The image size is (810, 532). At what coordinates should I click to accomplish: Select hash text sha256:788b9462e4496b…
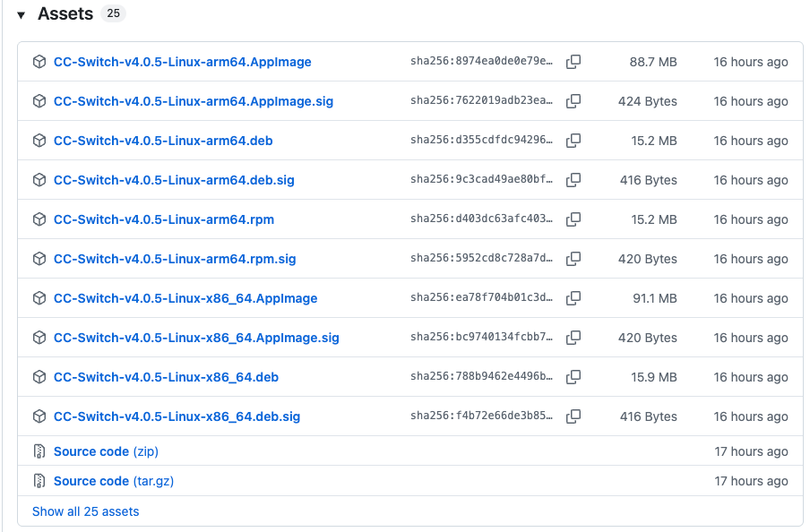[481, 376]
